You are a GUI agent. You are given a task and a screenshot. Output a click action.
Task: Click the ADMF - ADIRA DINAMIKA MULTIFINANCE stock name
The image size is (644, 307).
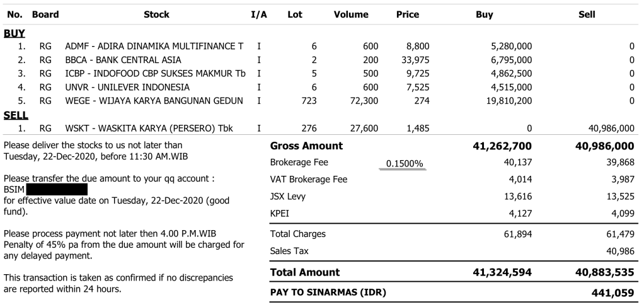[x=154, y=47]
